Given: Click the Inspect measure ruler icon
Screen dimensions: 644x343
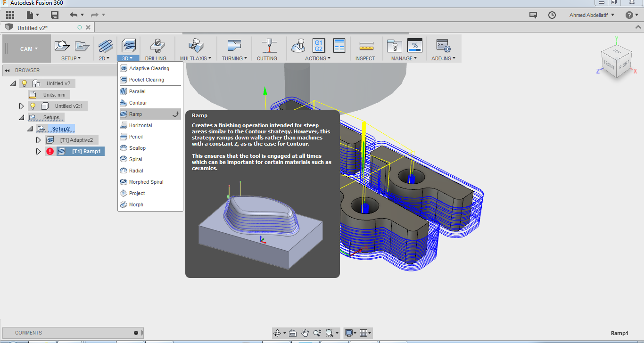Looking at the screenshot, I should coord(366,46).
